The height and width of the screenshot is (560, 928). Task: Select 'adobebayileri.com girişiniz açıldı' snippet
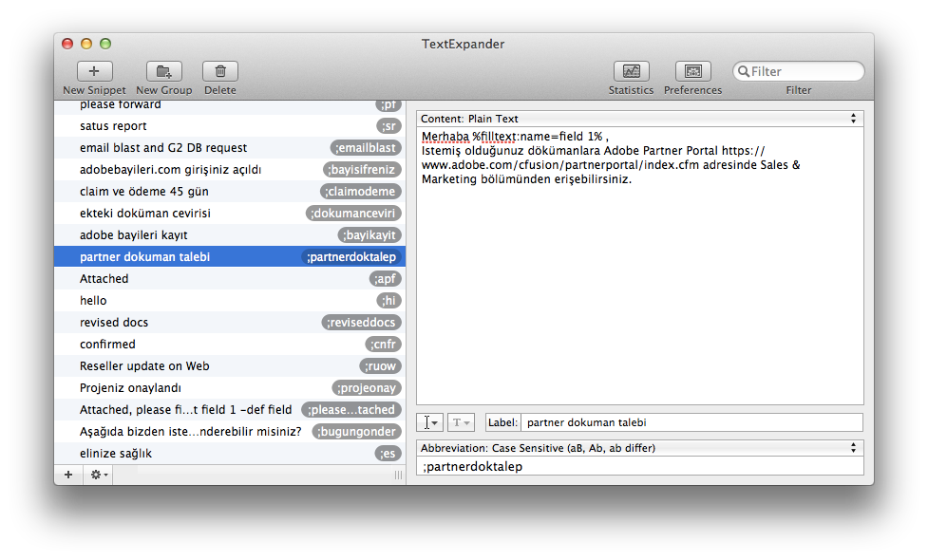pyautogui.click(x=230, y=170)
